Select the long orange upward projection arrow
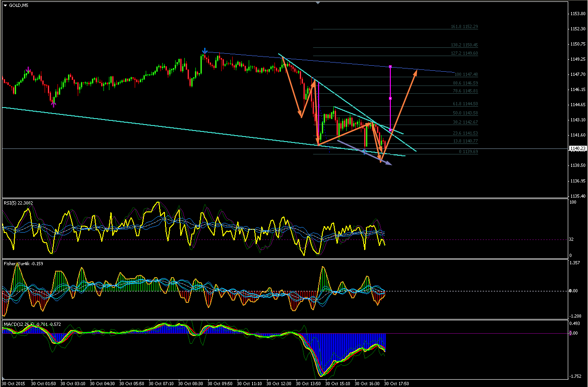 pyautogui.click(x=400, y=115)
